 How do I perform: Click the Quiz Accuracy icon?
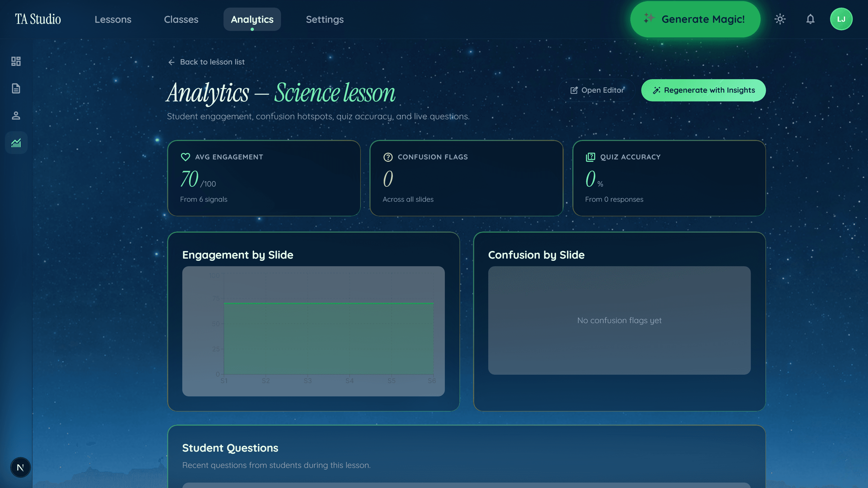pyautogui.click(x=590, y=157)
